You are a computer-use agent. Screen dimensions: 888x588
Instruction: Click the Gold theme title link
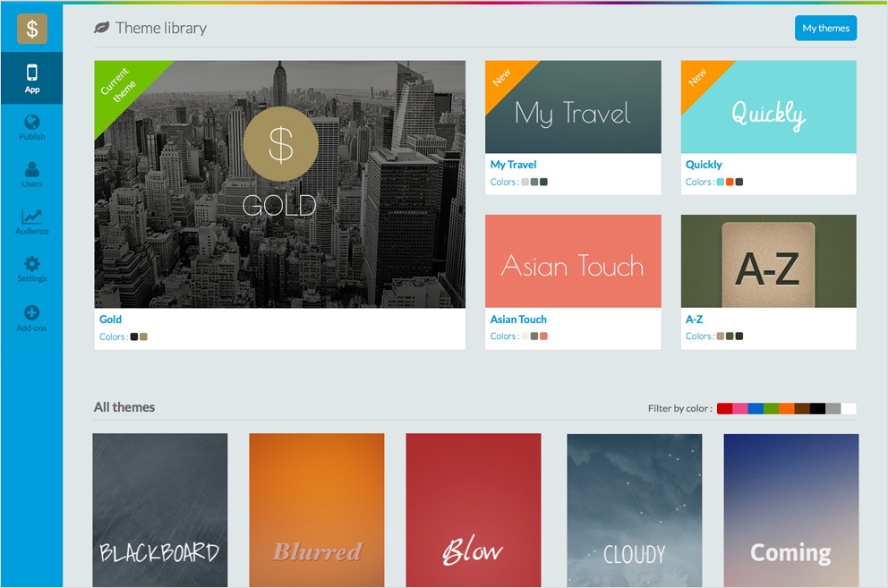tap(110, 319)
